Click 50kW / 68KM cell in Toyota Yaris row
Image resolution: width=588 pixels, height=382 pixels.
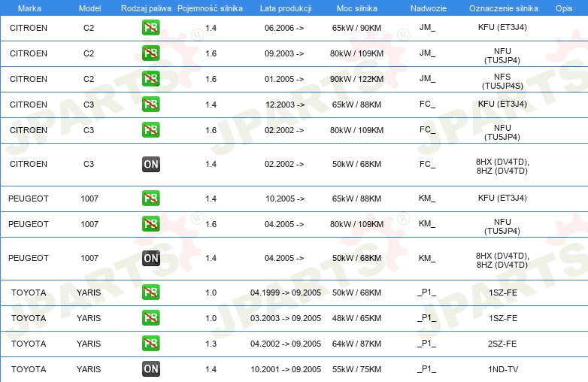(356, 293)
